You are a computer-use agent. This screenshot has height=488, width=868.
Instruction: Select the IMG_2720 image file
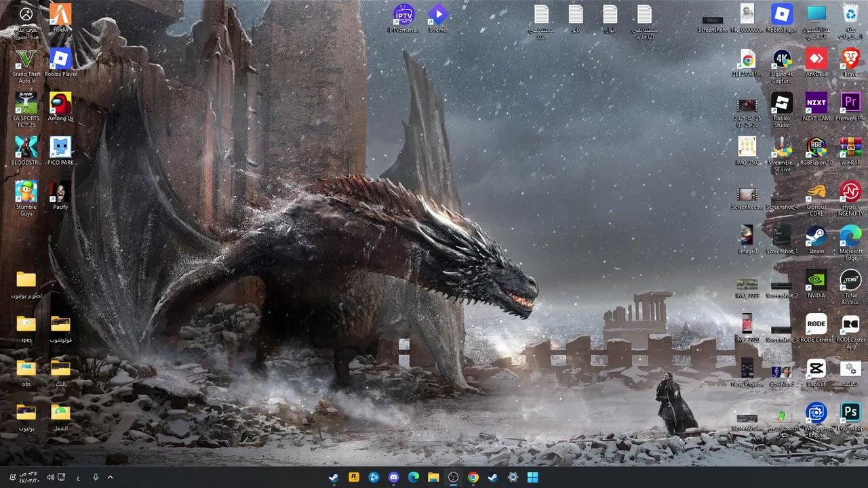pos(747,328)
